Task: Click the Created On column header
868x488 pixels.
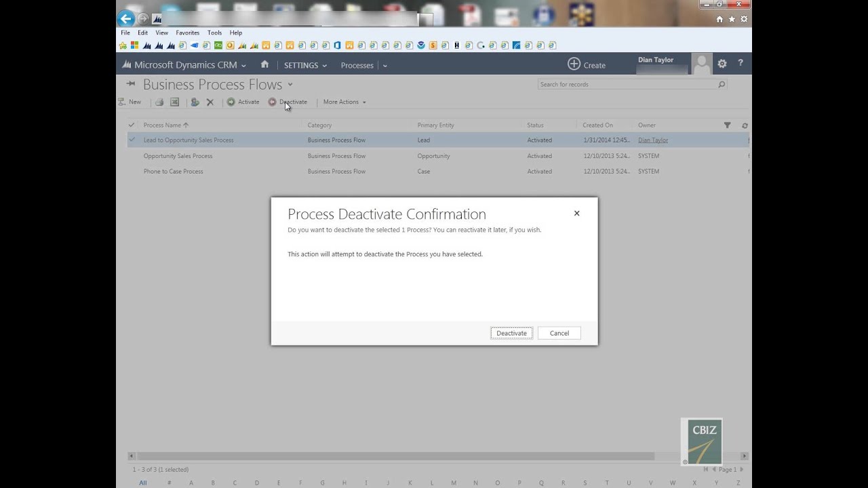Action: pos(597,125)
